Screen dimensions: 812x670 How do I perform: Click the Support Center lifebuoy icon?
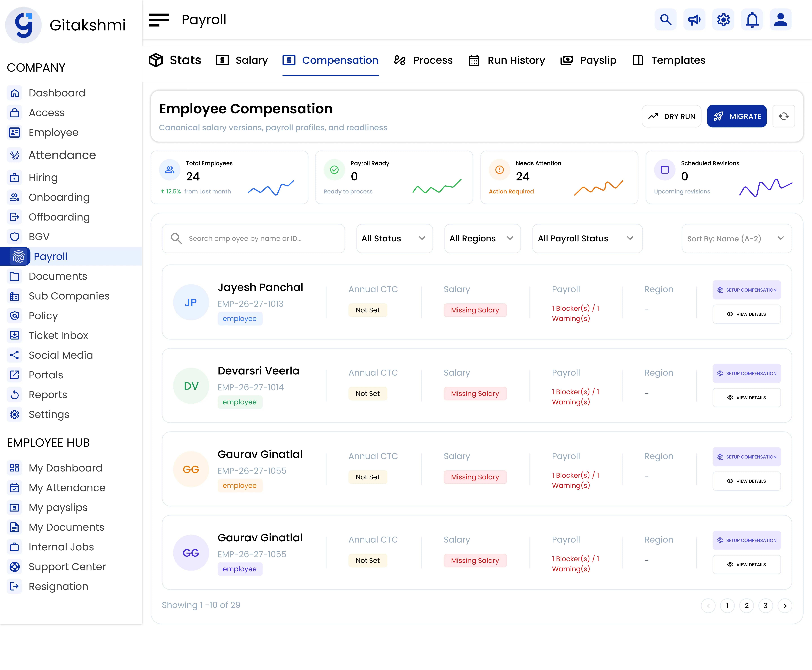pyautogui.click(x=15, y=567)
